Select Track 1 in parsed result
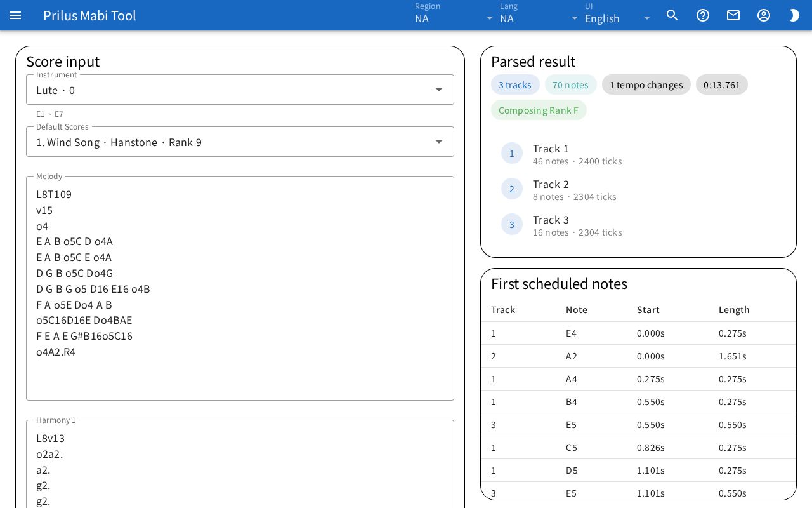The image size is (812, 508). click(x=638, y=154)
